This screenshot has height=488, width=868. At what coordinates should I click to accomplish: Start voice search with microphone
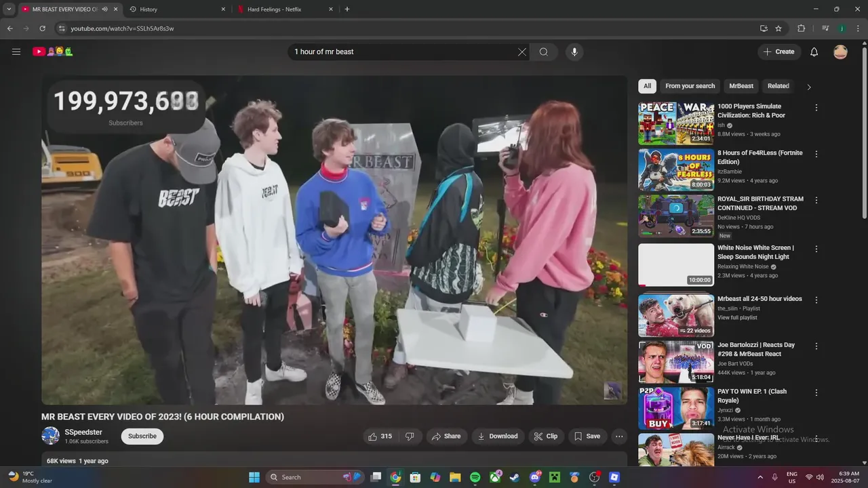[x=574, y=52]
